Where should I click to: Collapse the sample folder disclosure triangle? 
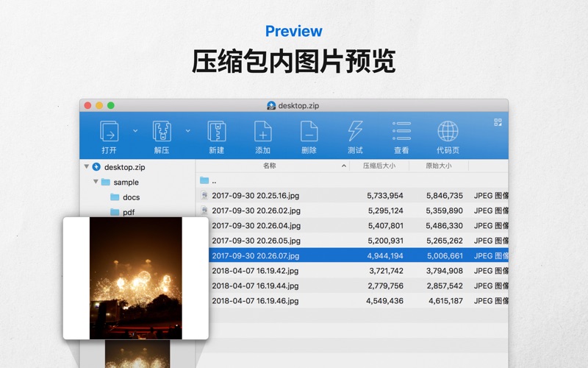click(x=96, y=181)
